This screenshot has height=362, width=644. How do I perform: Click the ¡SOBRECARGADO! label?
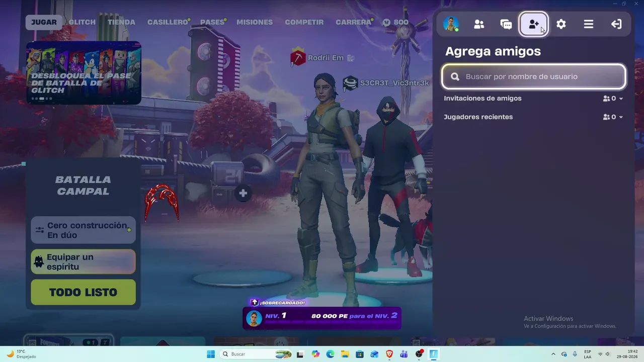(x=282, y=303)
